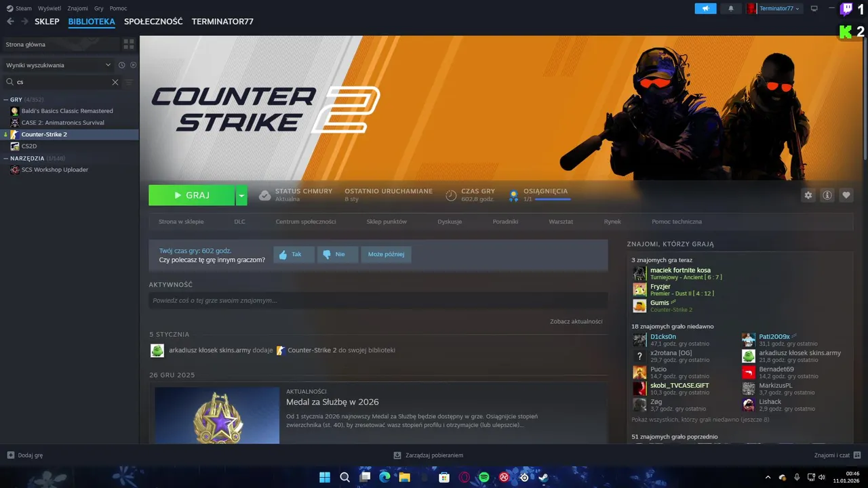Viewport: 868px width, 488px height.
Task: Open Pomoc techniczna tab
Action: tap(677, 222)
